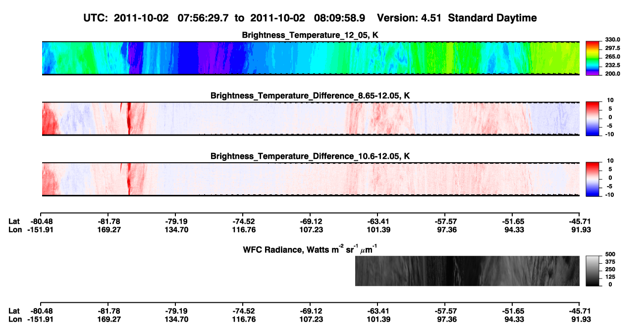Click longitude '-151.91' on the axis above the WFC panel
The image size is (644, 330).
point(42,230)
